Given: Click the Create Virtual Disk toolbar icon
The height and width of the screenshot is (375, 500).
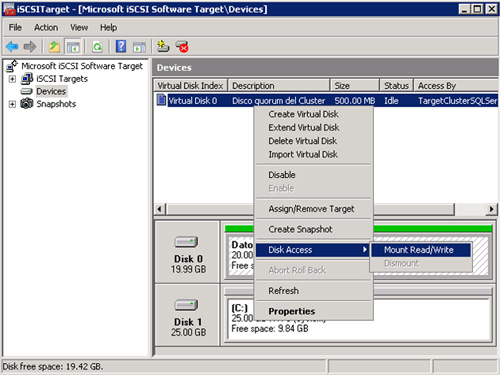Looking at the screenshot, I should click(163, 47).
